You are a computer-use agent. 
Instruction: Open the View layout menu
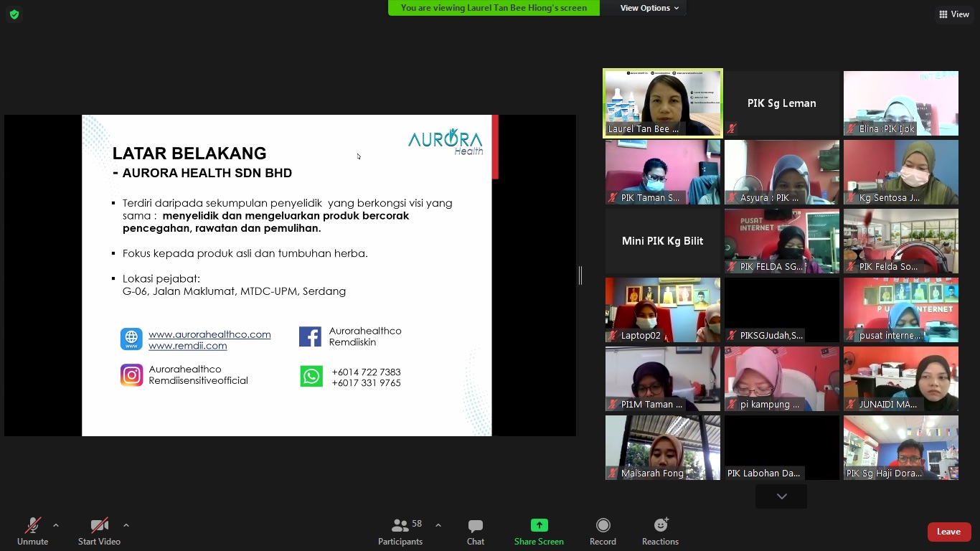point(953,14)
